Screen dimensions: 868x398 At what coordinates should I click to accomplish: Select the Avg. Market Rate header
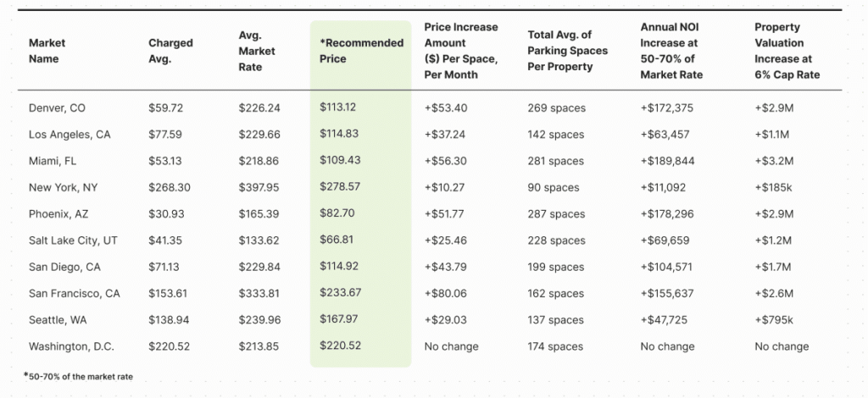[x=257, y=51]
